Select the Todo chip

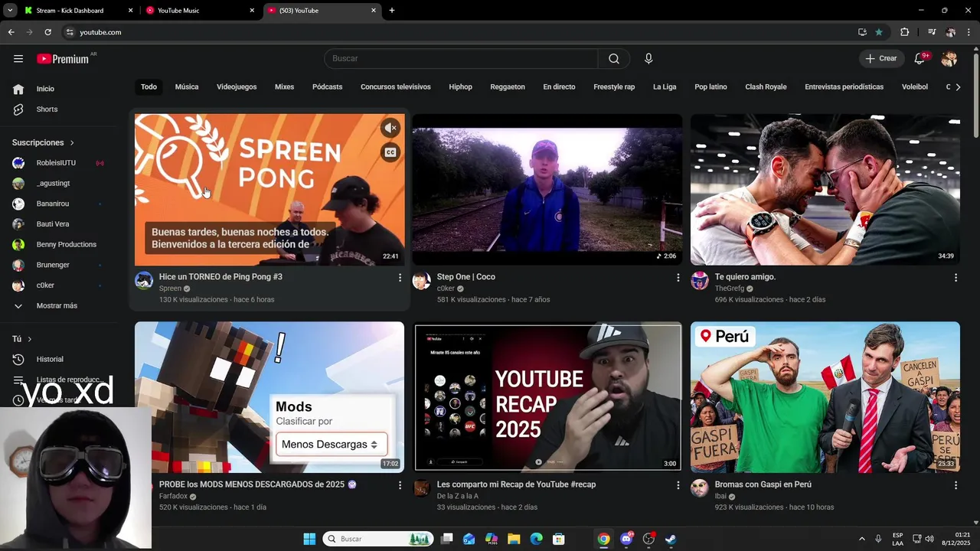(149, 87)
